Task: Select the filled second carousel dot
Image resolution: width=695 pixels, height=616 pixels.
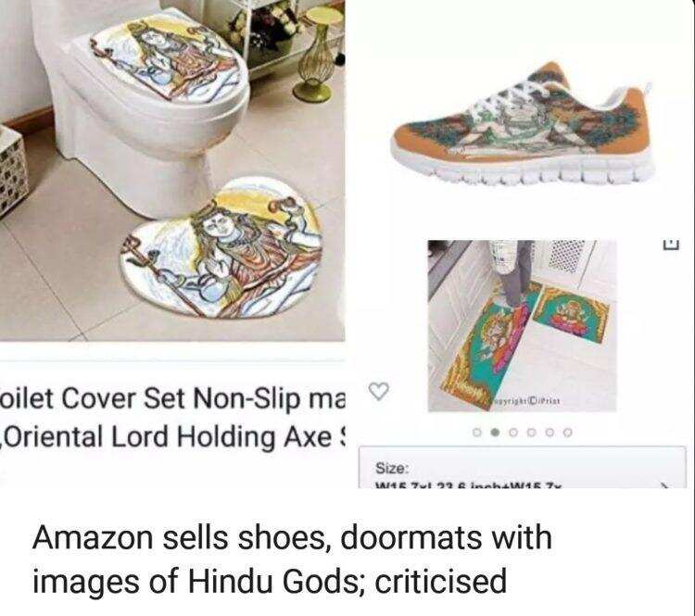Action: click(x=496, y=432)
